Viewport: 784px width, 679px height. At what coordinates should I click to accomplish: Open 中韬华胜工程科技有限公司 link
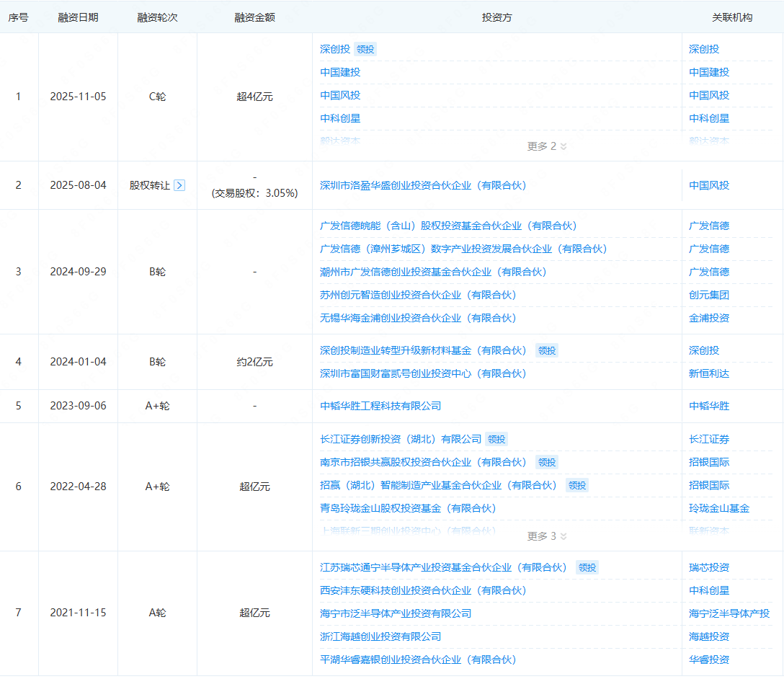380,406
